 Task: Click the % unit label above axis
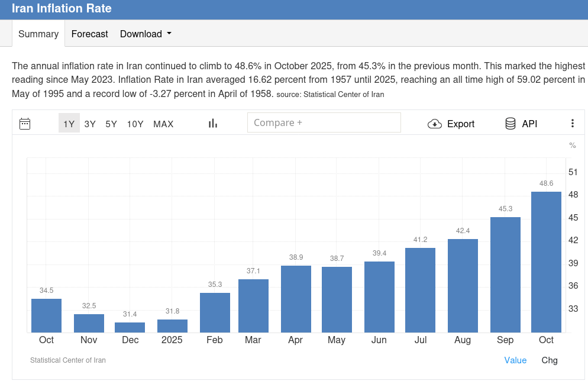click(x=572, y=146)
